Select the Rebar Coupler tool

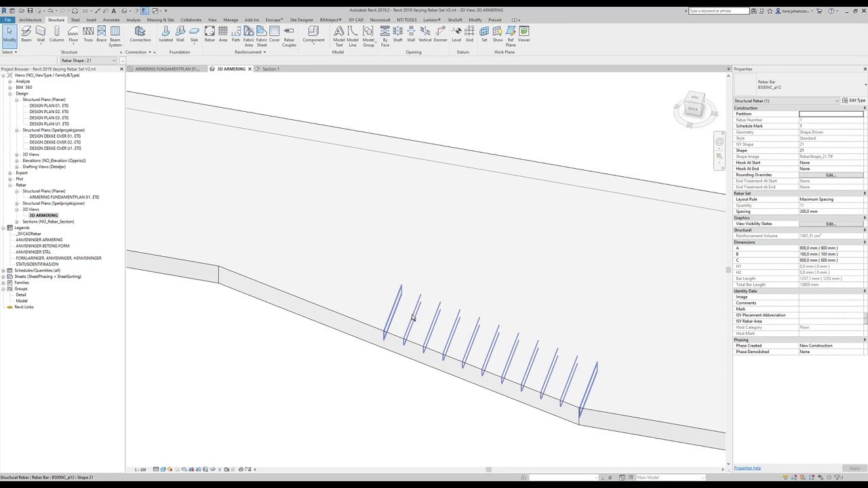click(x=289, y=37)
